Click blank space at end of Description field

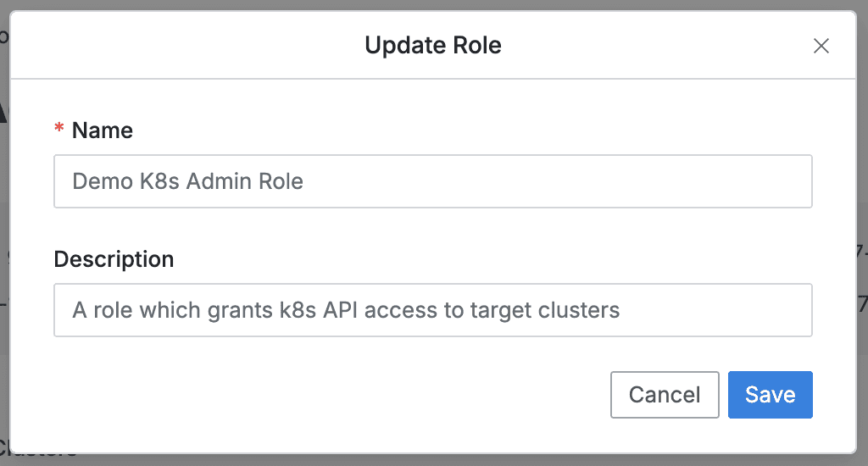721,310
